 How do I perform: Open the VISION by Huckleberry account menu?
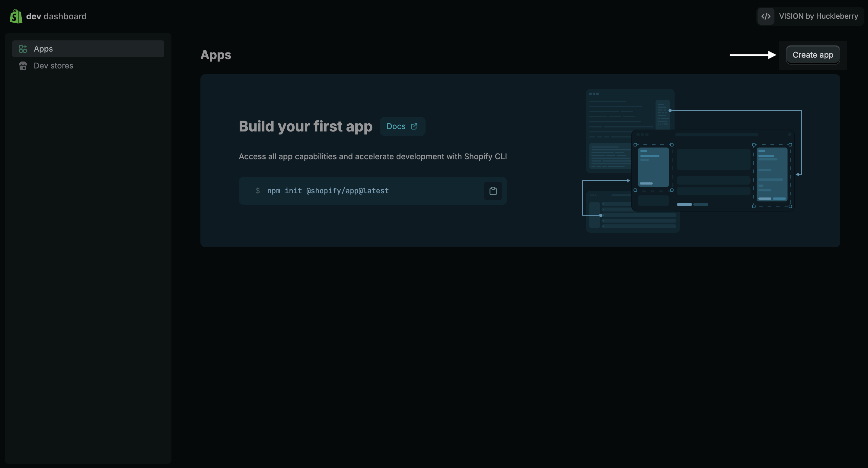818,16
